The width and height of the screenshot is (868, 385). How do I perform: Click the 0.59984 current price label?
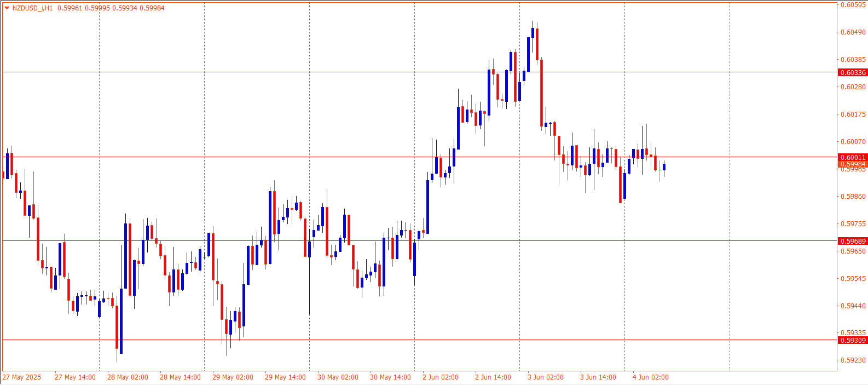(x=853, y=164)
